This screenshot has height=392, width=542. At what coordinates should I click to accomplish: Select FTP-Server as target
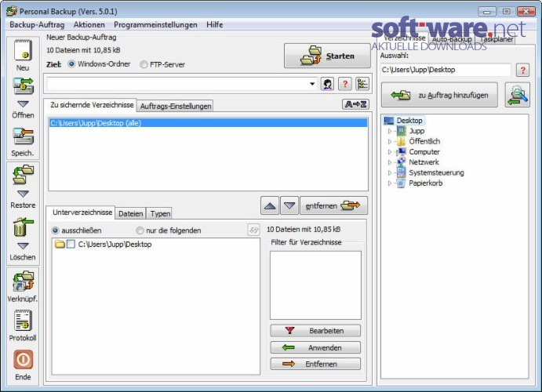coord(144,64)
